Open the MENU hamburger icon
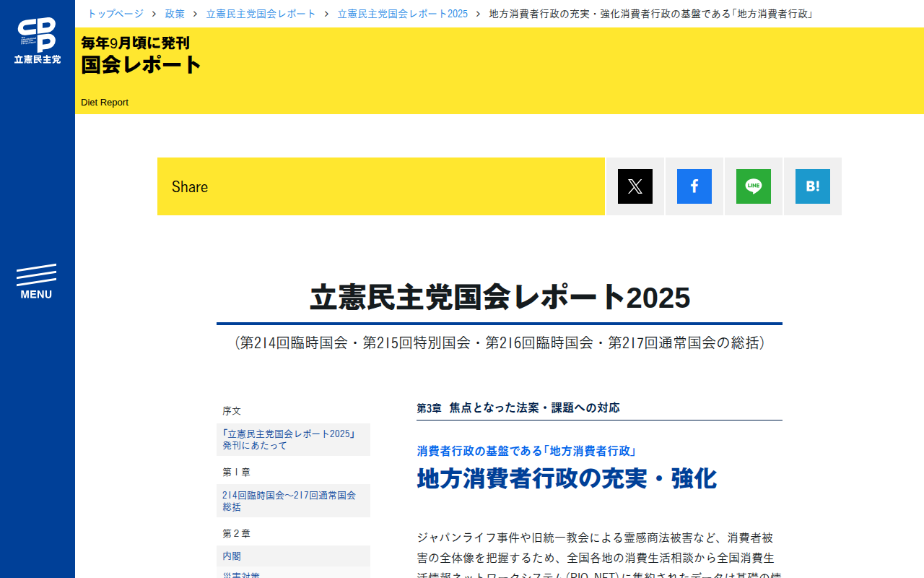This screenshot has height=578, width=924. coord(36,282)
